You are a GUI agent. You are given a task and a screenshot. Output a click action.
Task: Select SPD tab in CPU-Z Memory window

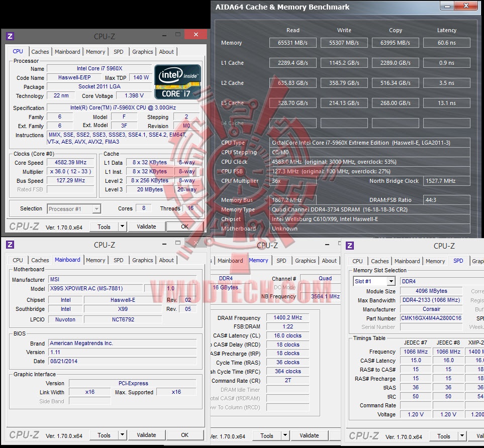pos(281,261)
